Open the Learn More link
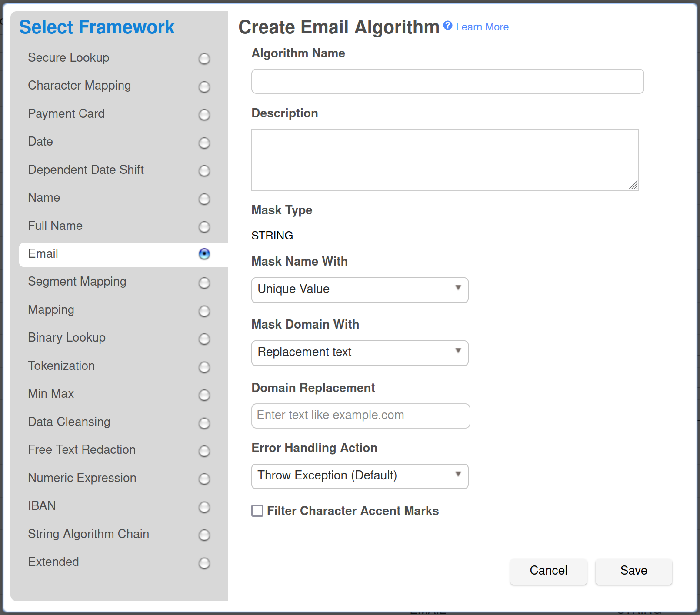700x615 pixels. point(482,27)
